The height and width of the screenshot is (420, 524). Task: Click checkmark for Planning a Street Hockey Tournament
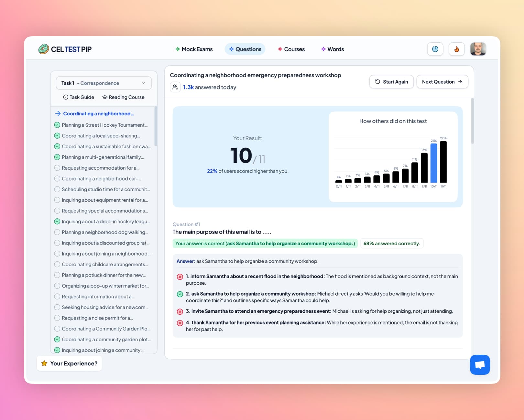[57, 125]
